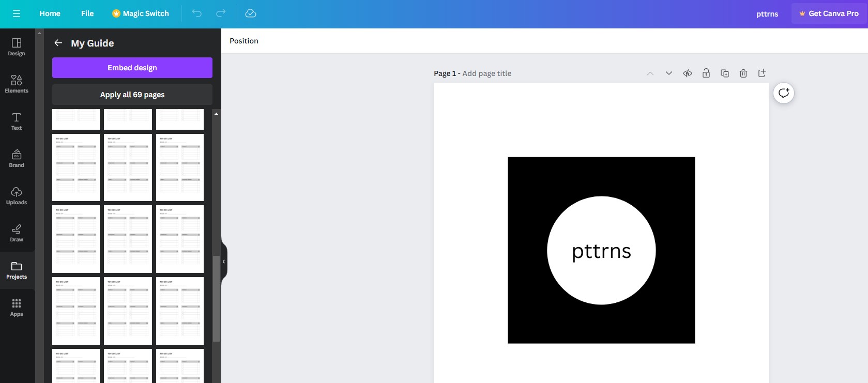Open the Elements sidebar panel
This screenshot has width=868, height=383.
pyautogui.click(x=17, y=84)
